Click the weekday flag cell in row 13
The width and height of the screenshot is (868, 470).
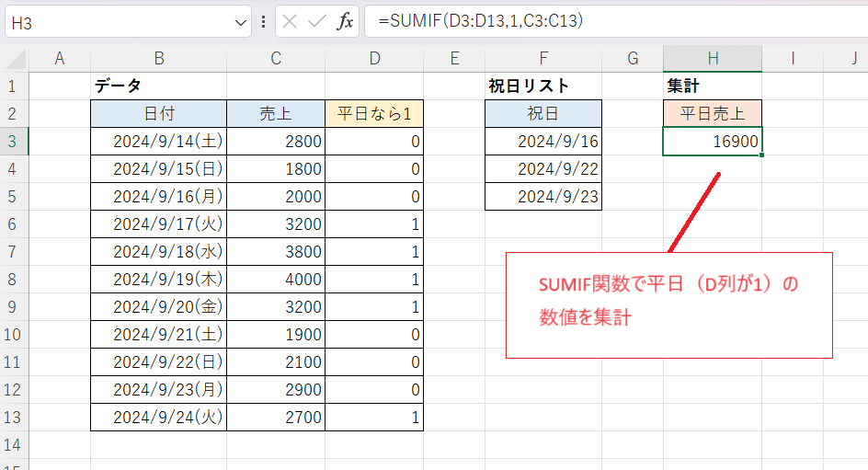click(374, 418)
